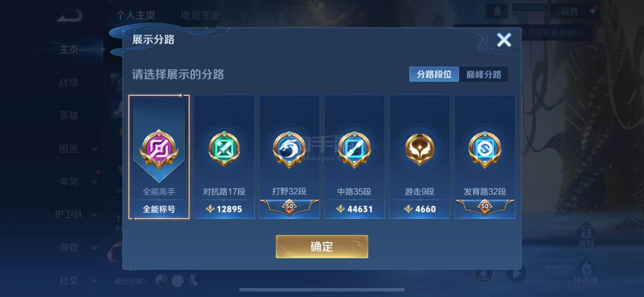Choose the 游走 golden wings badge

pos(420,149)
